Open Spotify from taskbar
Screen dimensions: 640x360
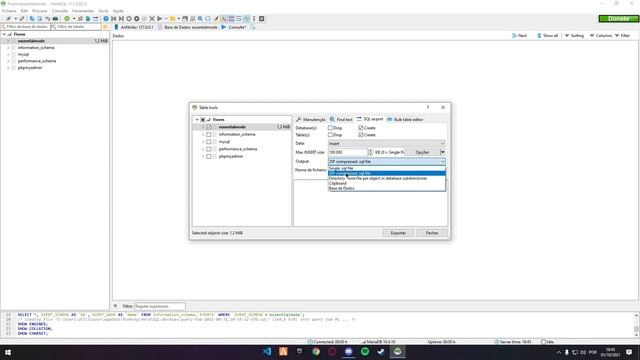tap(365, 351)
